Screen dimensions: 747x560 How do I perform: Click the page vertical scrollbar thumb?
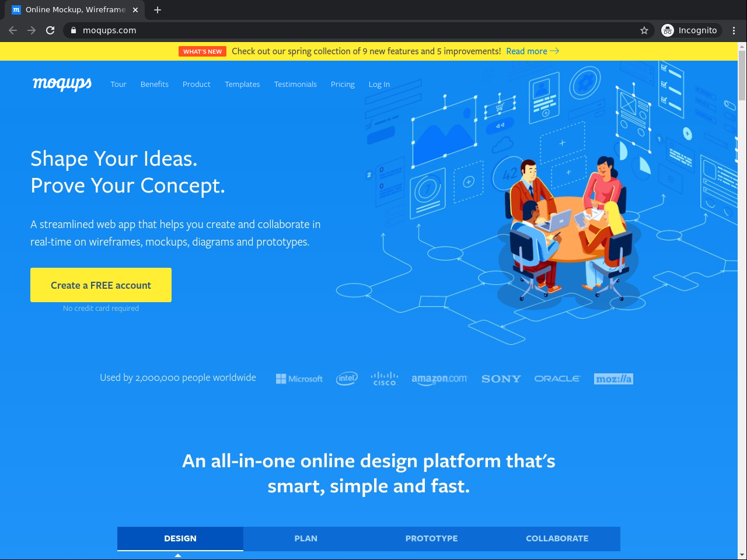742,75
